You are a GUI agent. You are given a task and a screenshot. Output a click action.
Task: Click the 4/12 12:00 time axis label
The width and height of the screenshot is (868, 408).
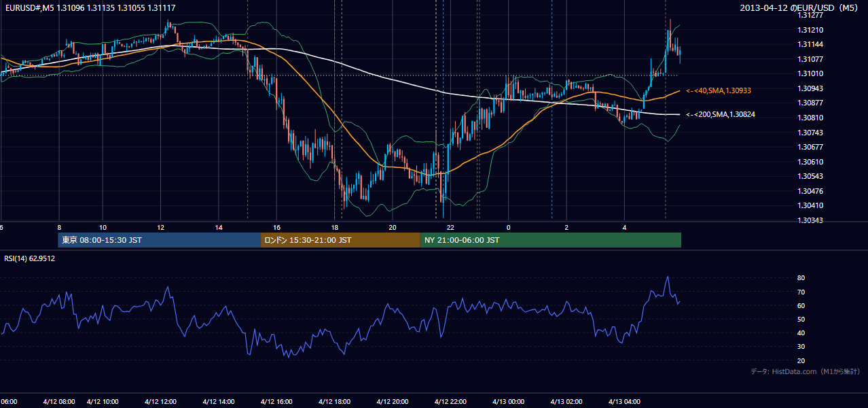click(x=161, y=401)
